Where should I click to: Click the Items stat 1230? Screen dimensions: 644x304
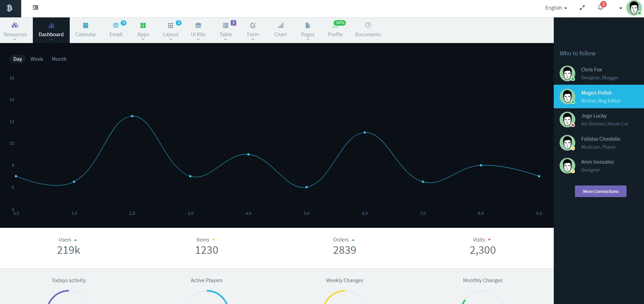tap(206, 250)
